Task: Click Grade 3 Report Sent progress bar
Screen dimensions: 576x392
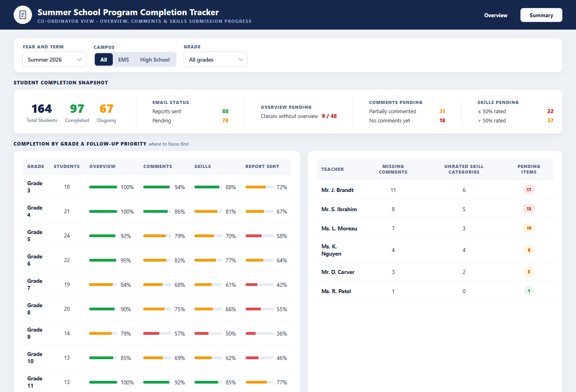Action: 260,187
